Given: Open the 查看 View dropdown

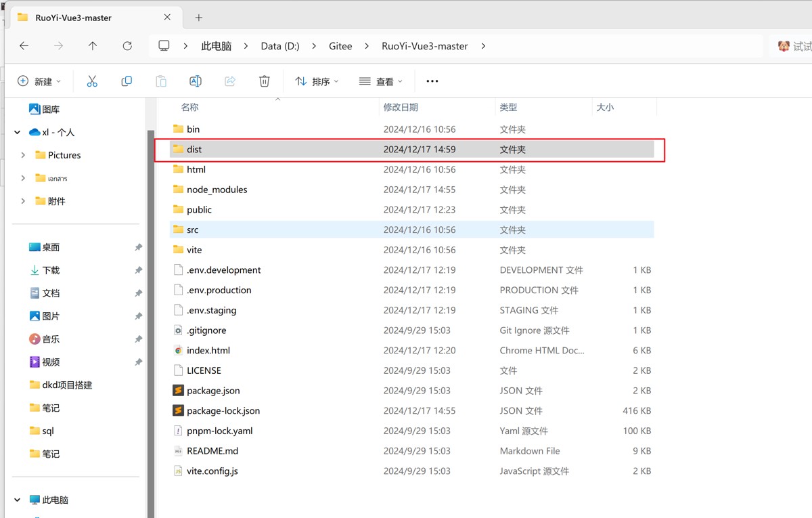Looking at the screenshot, I should tap(381, 81).
